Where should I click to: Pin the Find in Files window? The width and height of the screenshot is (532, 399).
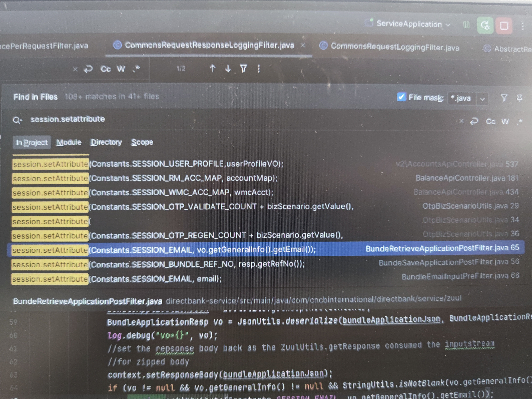(519, 98)
